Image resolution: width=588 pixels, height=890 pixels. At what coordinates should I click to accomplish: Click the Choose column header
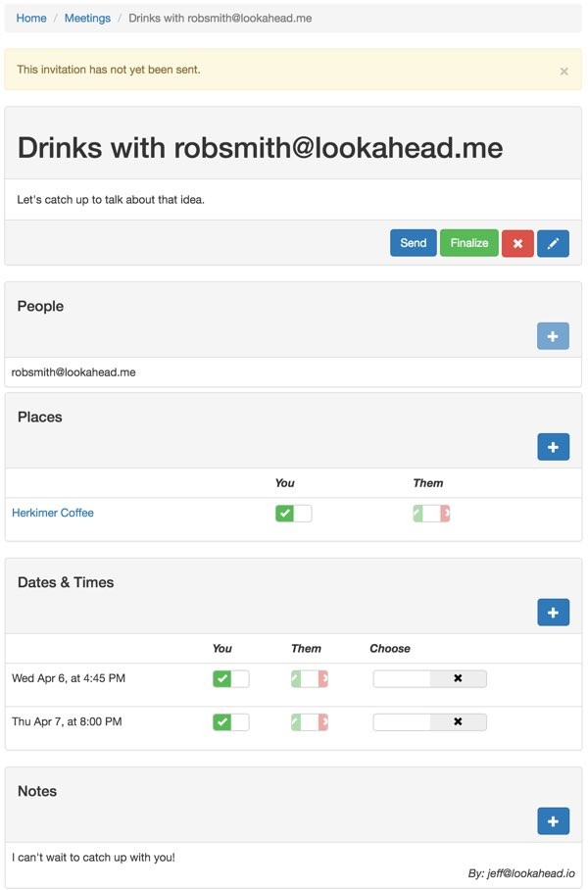pos(390,648)
